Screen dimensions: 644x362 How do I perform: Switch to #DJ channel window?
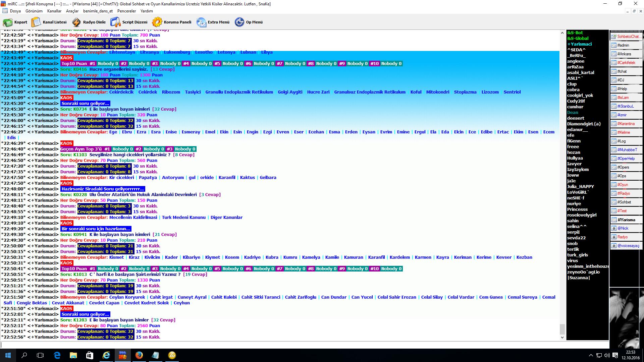pos(626,80)
